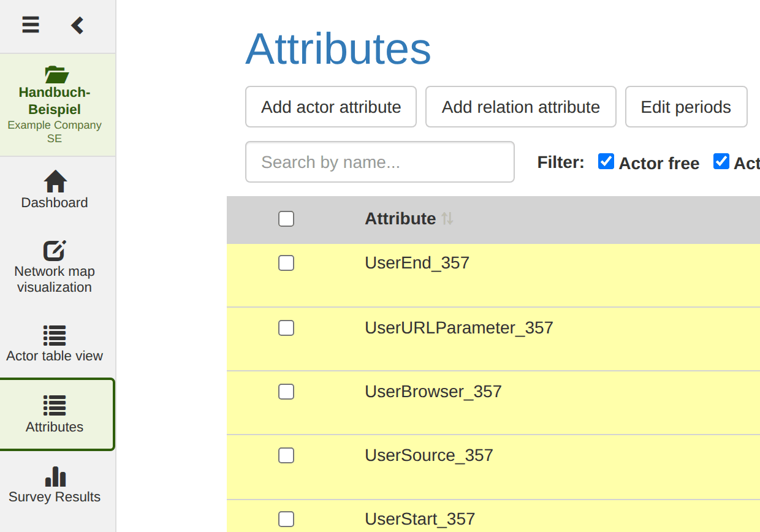Toggle the second filter checkbox after Actor free
760x532 pixels.
(x=721, y=161)
